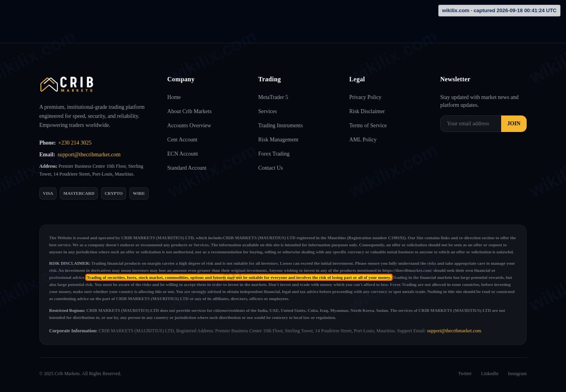View Trading Instruments page
The image size is (566, 392).
280,125
